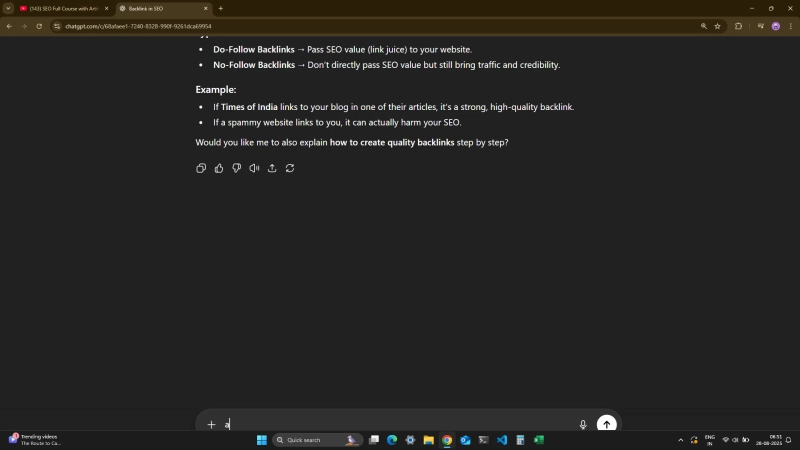Play the response with read aloud
800x450 pixels.
(x=254, y=168)
